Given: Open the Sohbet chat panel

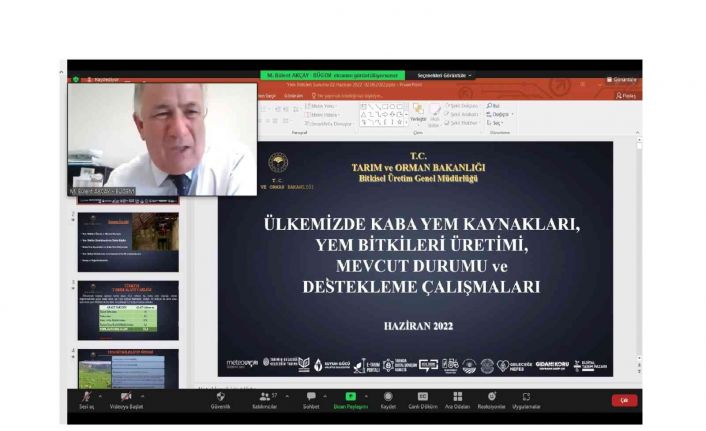Looking at the screenshot, I should [311, 397].
